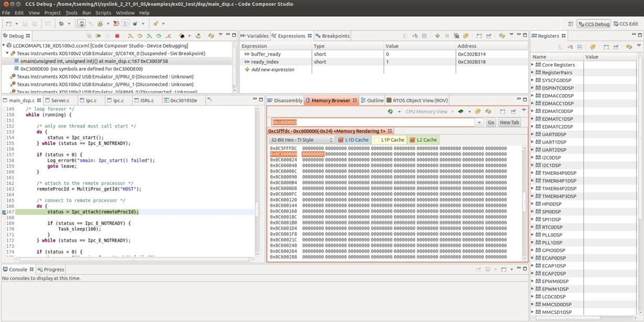Open the Scripts menu
Image resolution: width=644 pixels, height=322 pixels.
click(103, 13)
